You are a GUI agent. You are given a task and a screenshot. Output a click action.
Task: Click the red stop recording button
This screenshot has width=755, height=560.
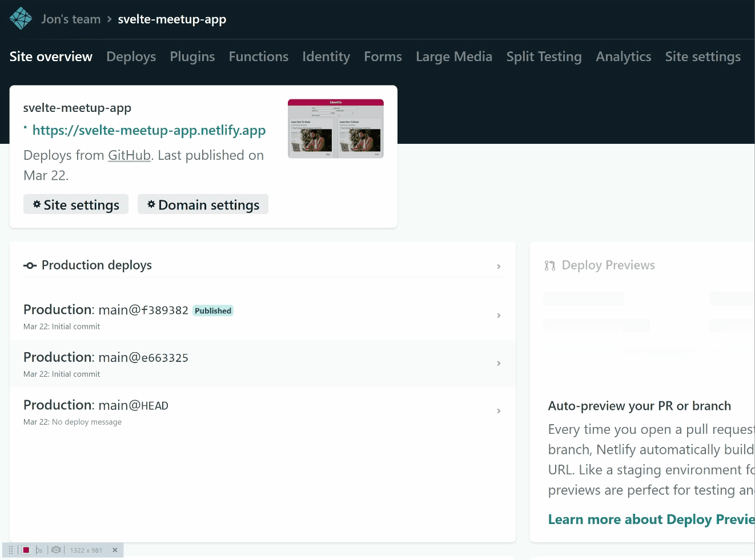(26, 550)
